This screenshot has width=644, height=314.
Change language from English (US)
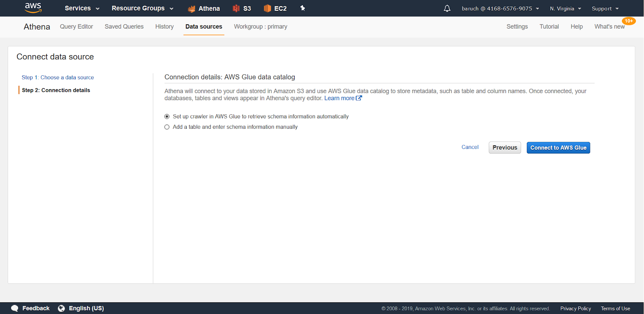click(x=86, y=308)
